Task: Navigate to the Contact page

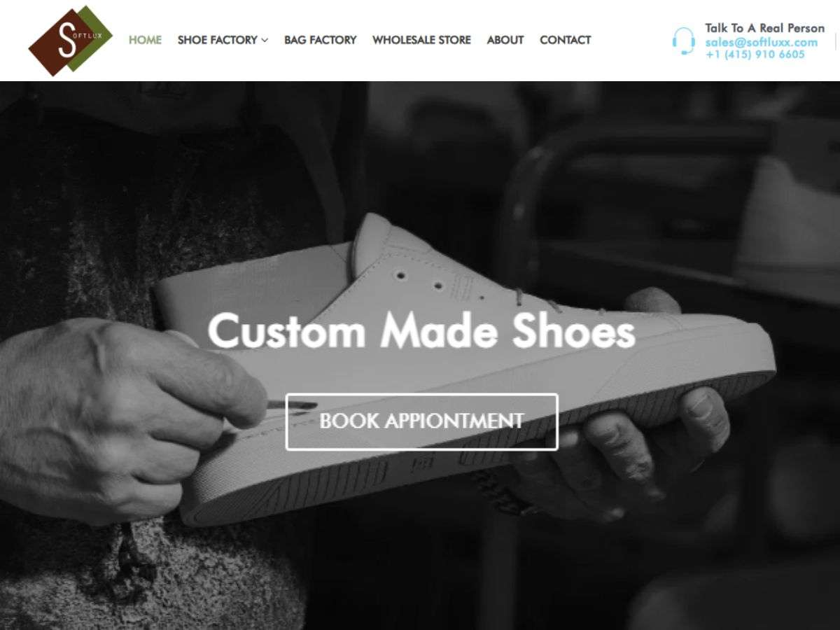Action: [x=565, y=41]
